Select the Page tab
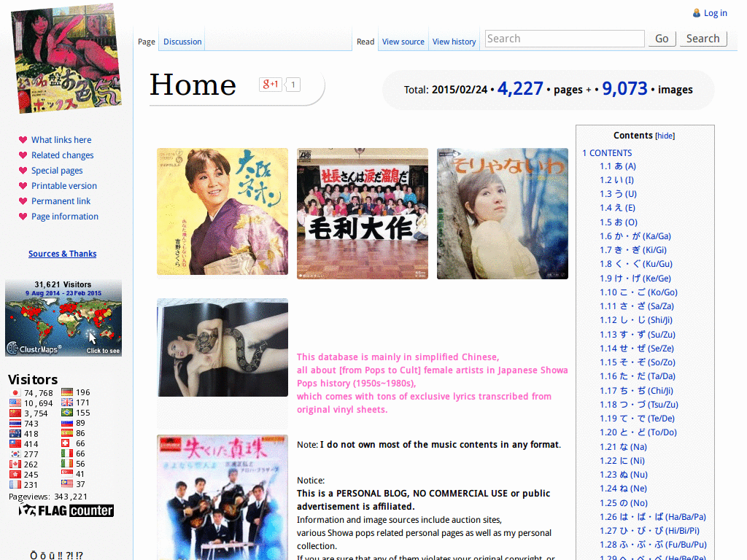This screenshot has height=560, width=747. [x=146, y=42]
